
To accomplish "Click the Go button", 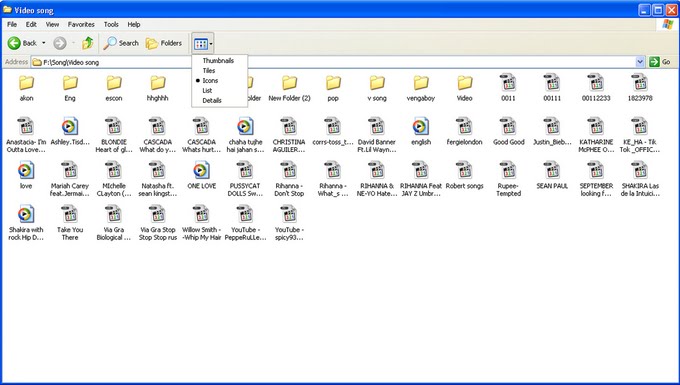I will 660,62.
